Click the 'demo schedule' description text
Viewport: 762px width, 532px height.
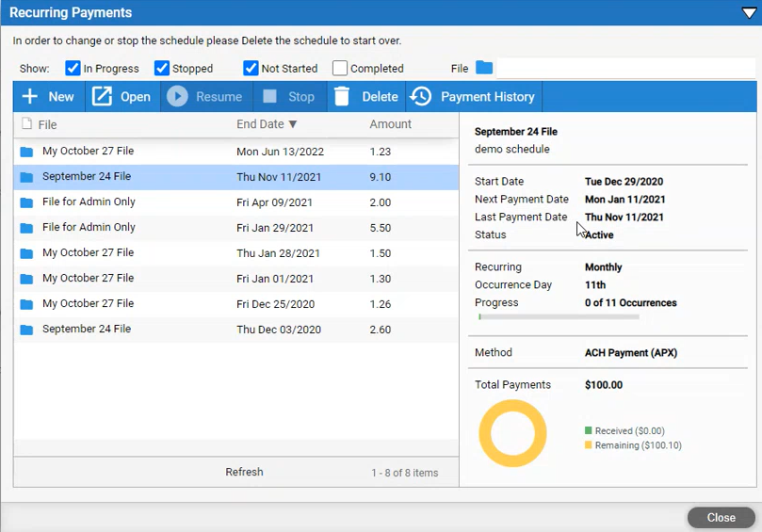pyautogui.click(x=512, y=149)
